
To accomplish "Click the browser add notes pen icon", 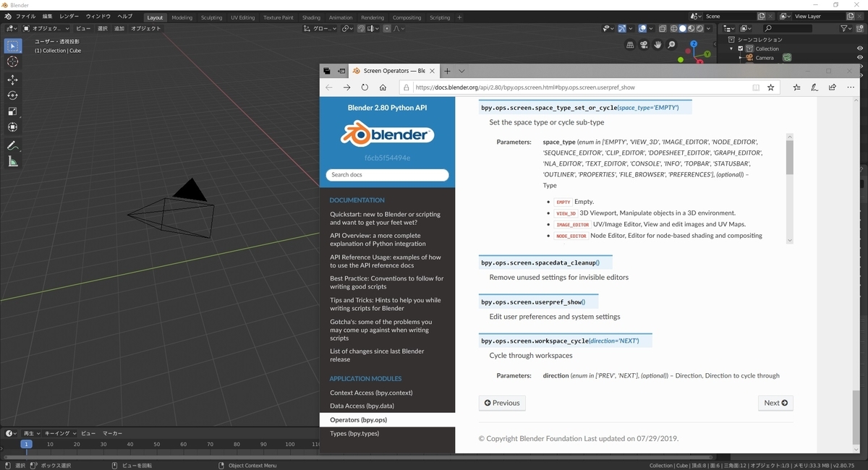I will pos(814,87).
